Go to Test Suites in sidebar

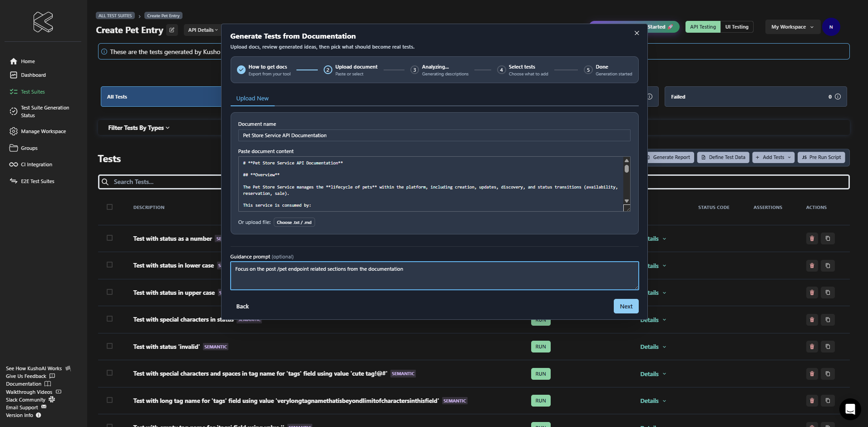27,92
